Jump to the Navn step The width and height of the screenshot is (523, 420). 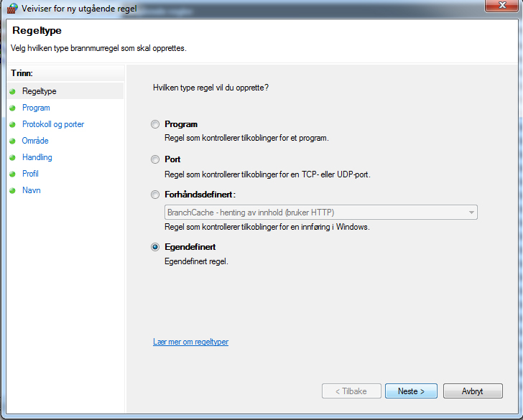tap(32, 190)
